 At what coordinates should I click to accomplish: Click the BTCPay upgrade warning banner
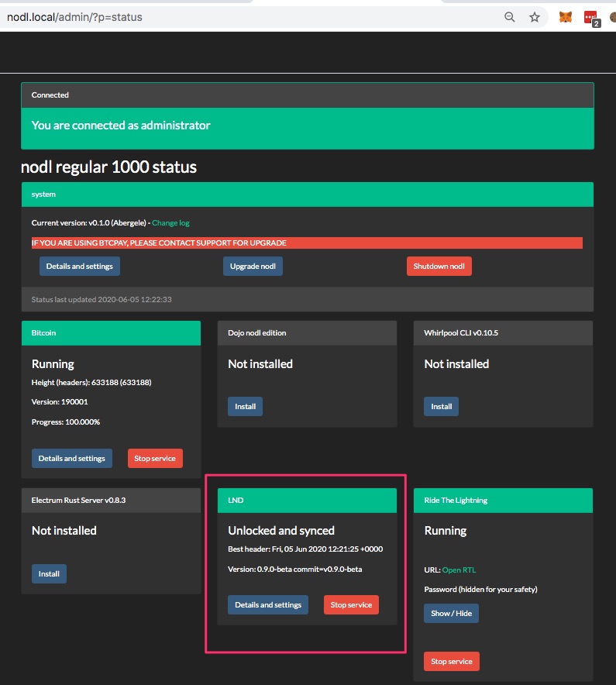tap(307, 243)
